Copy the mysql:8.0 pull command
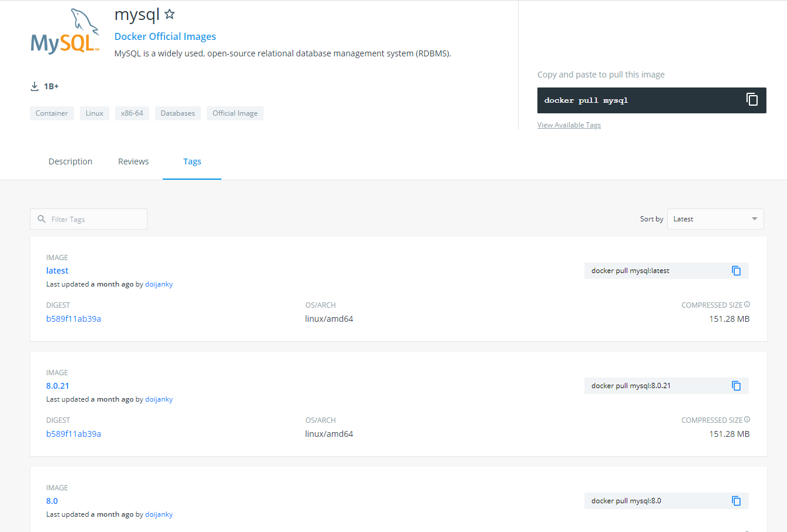The image size is (787, 532). [x=736, y=500]
